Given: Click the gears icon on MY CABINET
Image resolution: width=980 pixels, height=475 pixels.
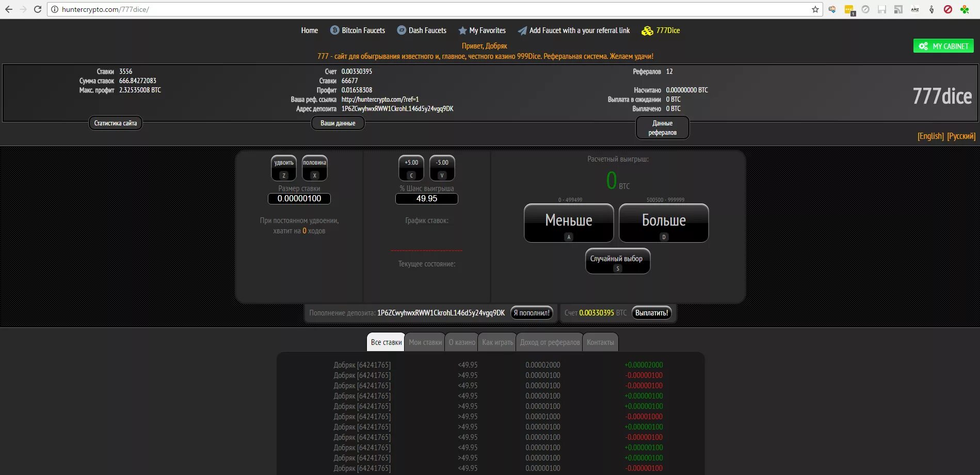Looking at the screenshot, I should [x=923, y=46].
